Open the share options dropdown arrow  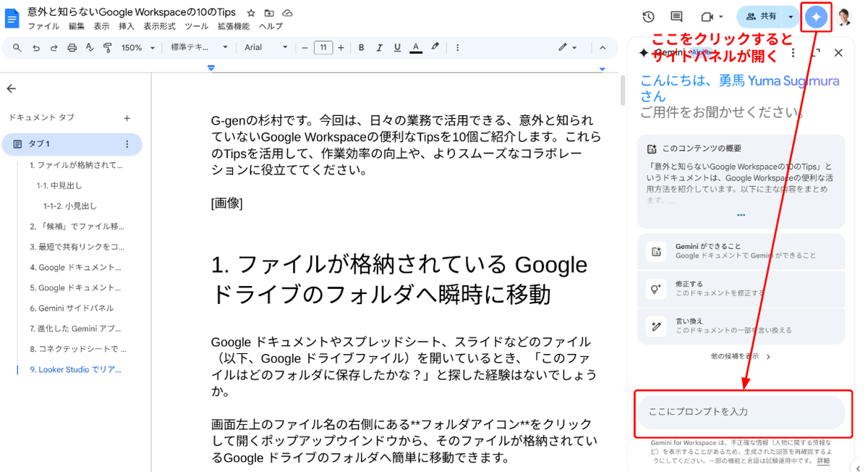pyautogui.click(x=791, y=17)
